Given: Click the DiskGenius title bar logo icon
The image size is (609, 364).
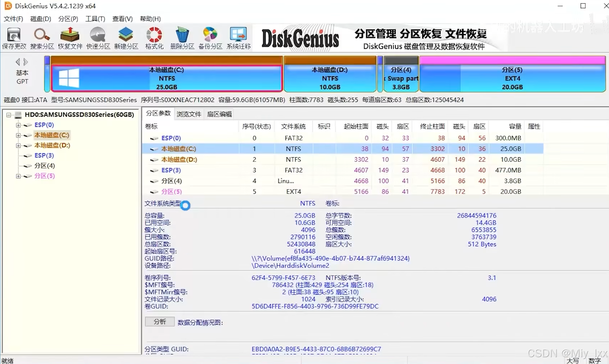Looking at the screenshot, I should click(8, 6).
